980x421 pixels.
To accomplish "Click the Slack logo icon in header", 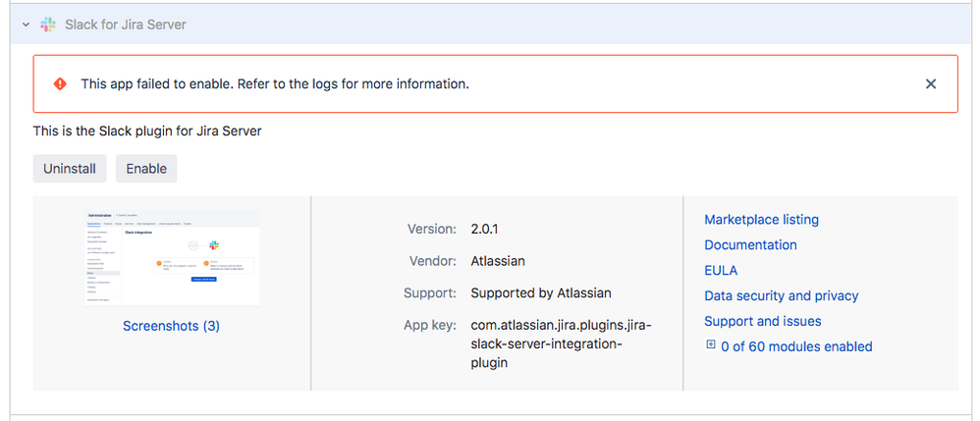I will [x=47, y=25].
